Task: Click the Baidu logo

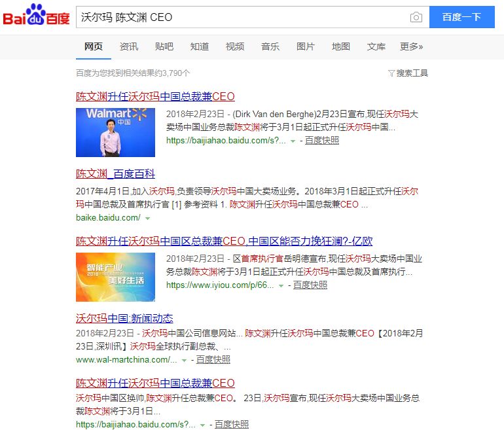Action: coord(36,15)
